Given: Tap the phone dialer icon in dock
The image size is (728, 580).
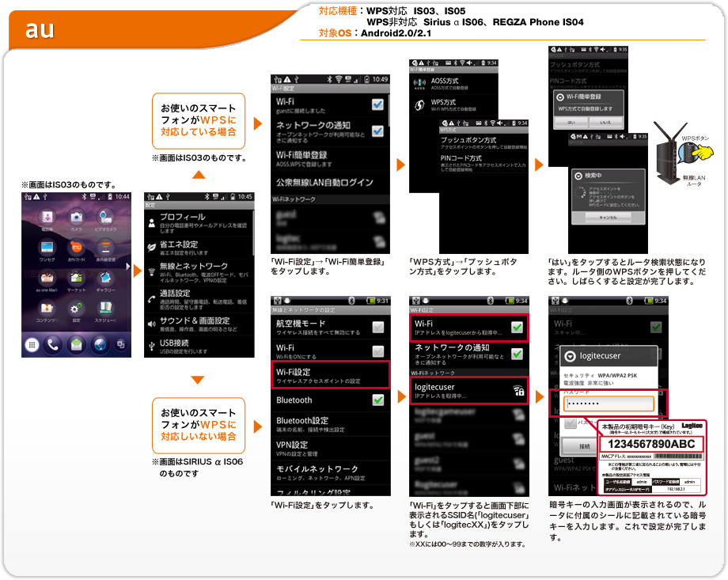Looking at the screenshot, I should click(53, 344).
